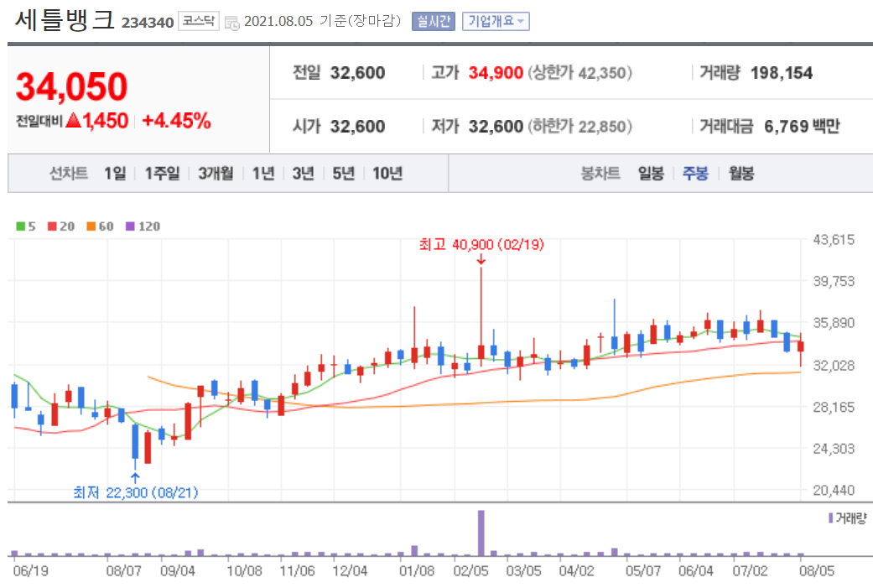873x588 pixels.
Task: Click the 최고 40,900 (02/19) high marker
Action: (x=481, y=244)
